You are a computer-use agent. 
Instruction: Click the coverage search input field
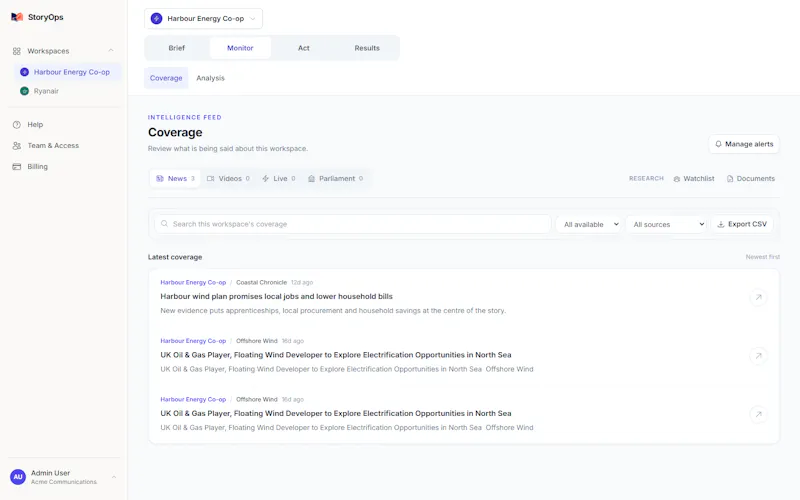click(x=353, y=224)
